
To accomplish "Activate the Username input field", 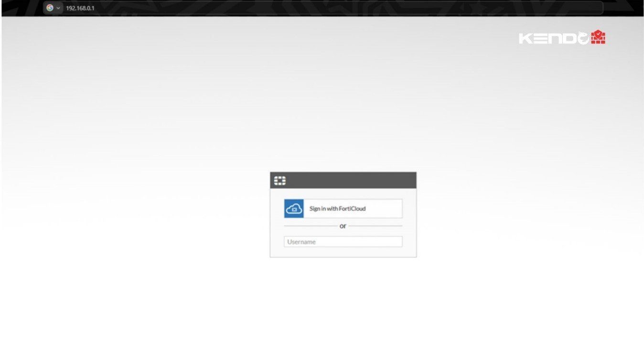I will click(x=343, y=241).
